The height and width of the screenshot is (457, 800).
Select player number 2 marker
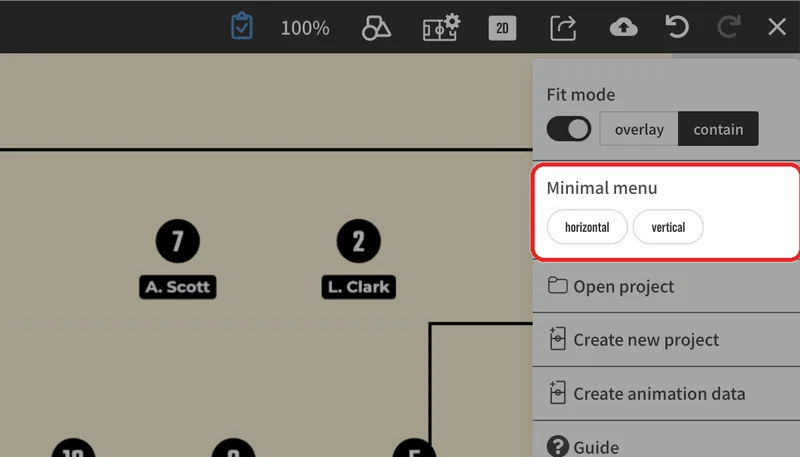359,241
